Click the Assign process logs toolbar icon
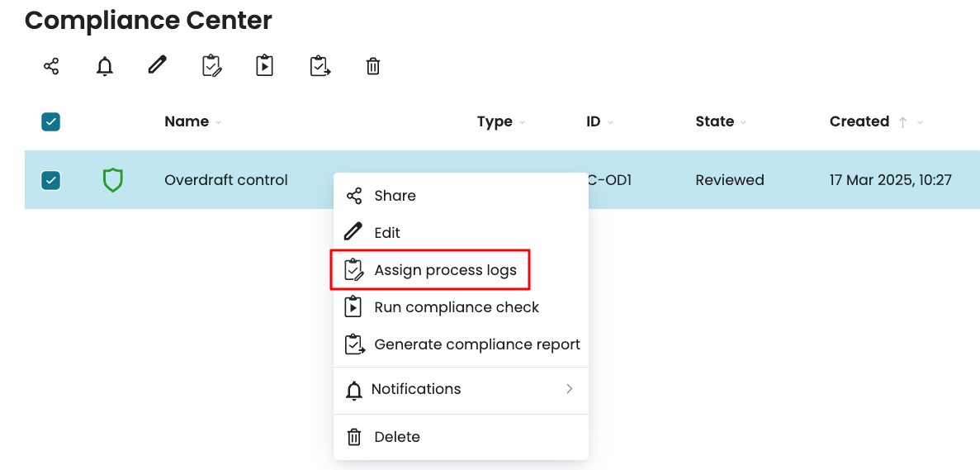This screenshot has width=980, height=470. click(x=211, y=66)
